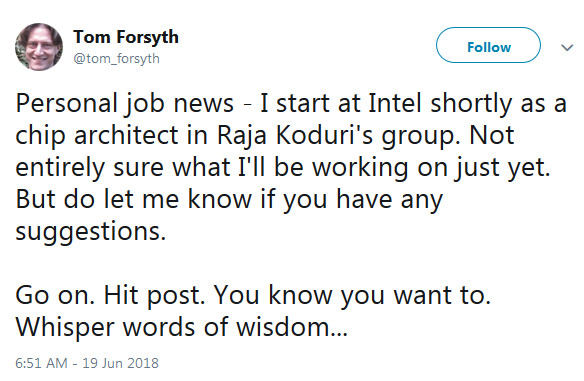Viewport: 584px width, 381px height.
Task: Click the sentence Go on. Hit post.
Action: pyautogui.click(x=110, y=295)
